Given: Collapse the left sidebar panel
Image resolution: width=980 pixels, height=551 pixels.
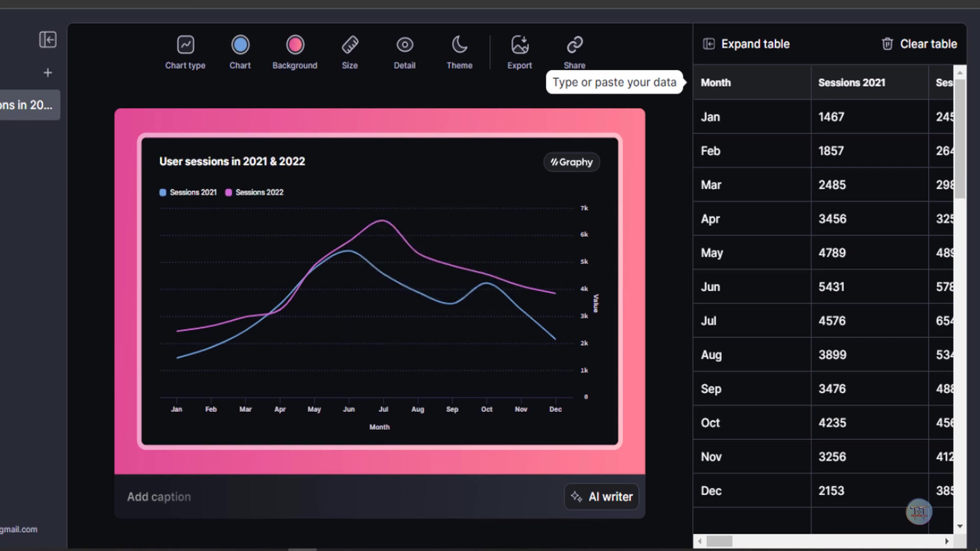Looking at the screenshot, I should (47, 39).
